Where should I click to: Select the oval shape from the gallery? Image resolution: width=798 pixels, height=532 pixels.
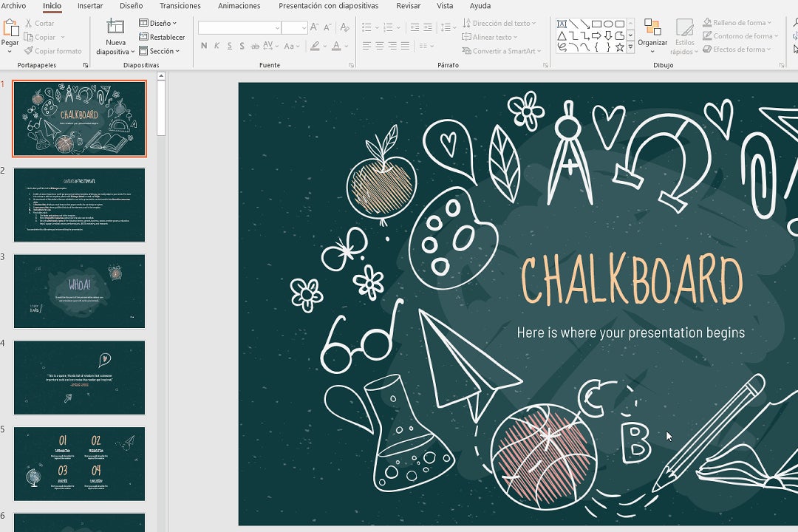point(608,24)
